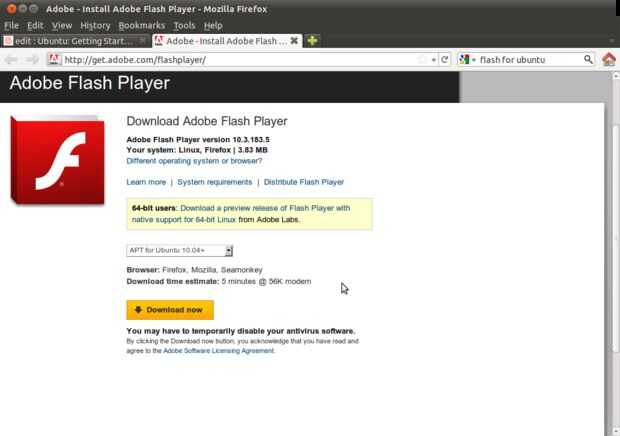Click the Adobe Flash Player header title
This screenshot has height=436, width=620.
(90, 83)
